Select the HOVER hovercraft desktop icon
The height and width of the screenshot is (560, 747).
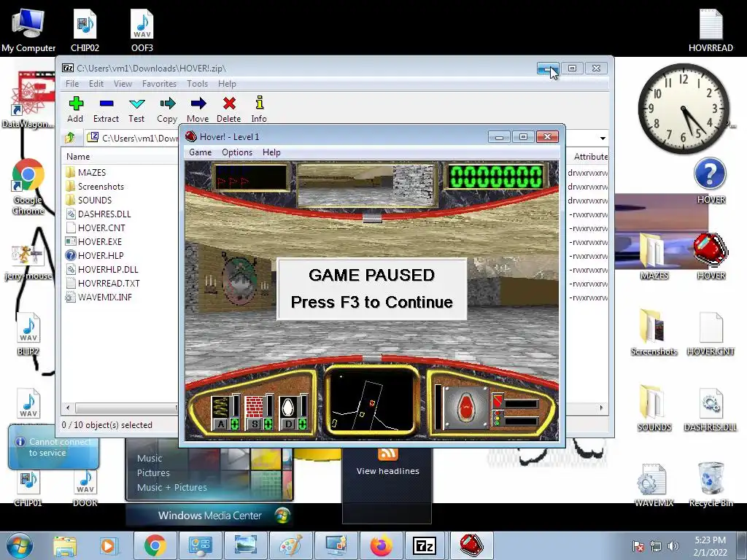[x=711, y=256]
